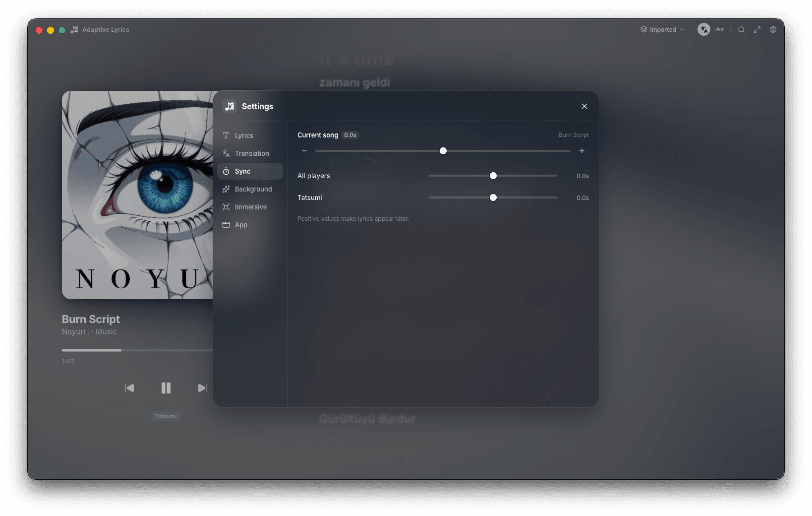
Task: Click the 'zamanı geldi' lyric line
Action: (355, 82)
